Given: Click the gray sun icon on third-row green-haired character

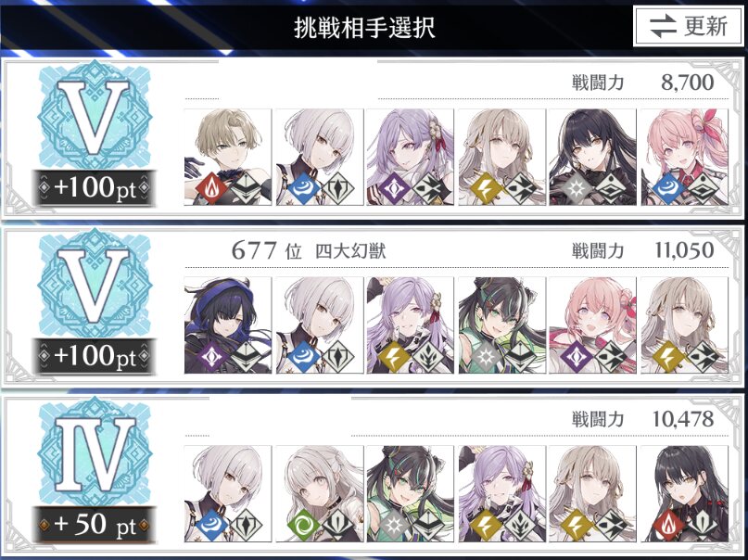Looking at the screenshot, I should 394,525.
